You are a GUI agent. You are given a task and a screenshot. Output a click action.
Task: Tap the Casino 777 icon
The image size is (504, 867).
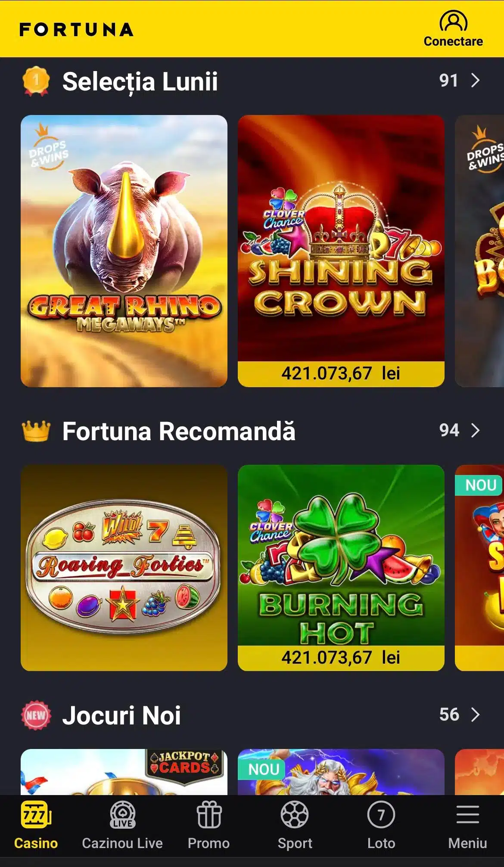coord(36,815)
